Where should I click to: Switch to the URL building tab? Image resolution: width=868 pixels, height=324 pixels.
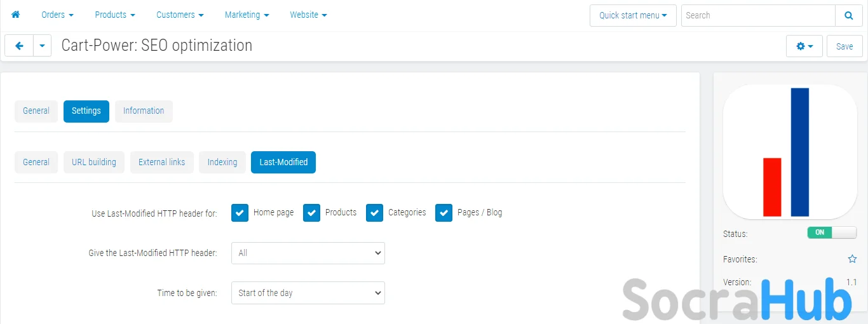pos(94,162)
